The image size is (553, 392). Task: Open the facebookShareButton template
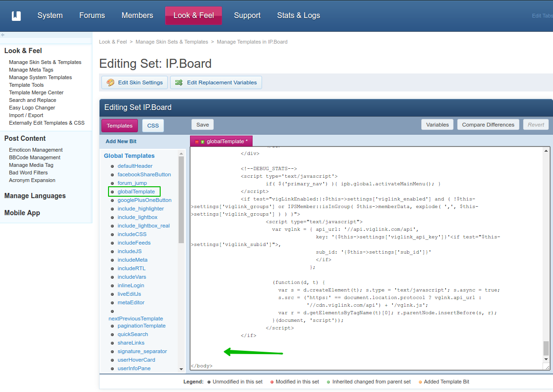click(144, 174)
